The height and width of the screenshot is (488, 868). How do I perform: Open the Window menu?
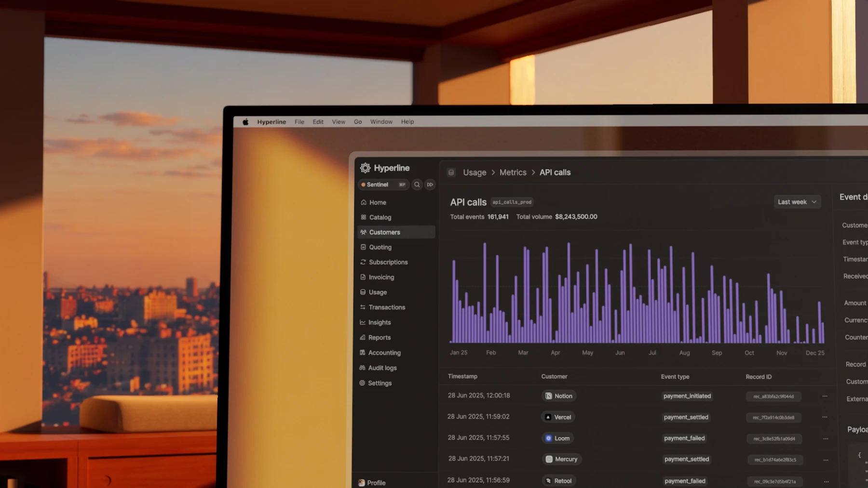381,122
